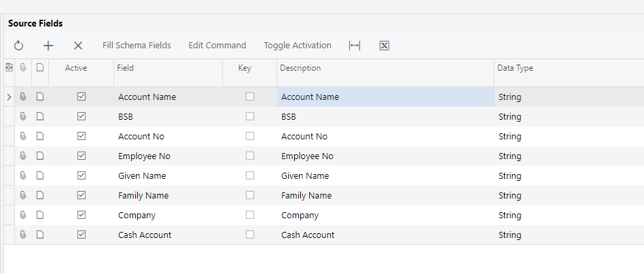This screenshot has width=644, height=274.
Task: Sort by the Field column header
Action: (168, 68)
